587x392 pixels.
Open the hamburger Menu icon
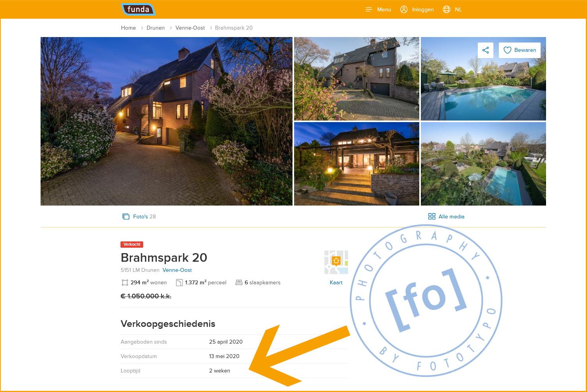[x=369, y=9]
